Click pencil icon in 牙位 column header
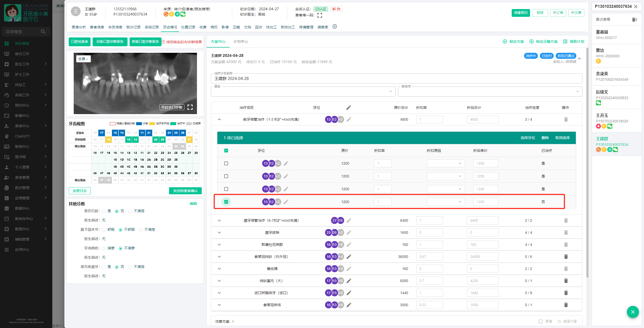Viewport: 644px width, 328px height. pyautogui.click(x=348, y=108)
